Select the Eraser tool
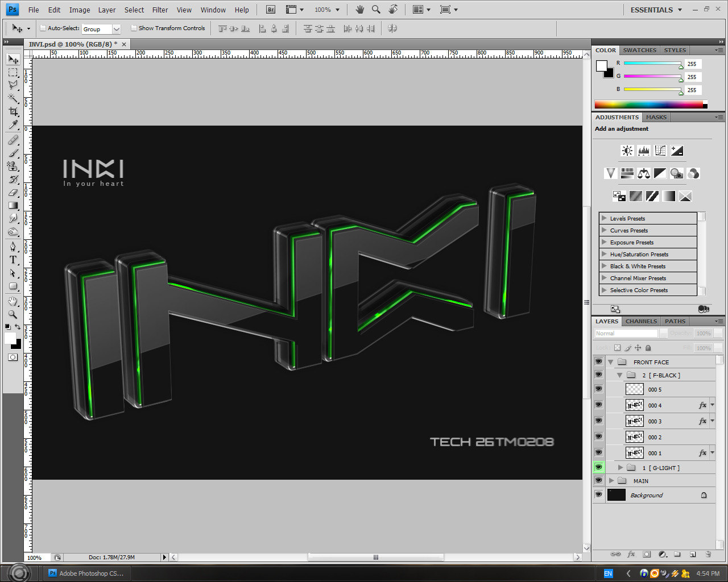This screenshot has width=728, height=582. 13,192
